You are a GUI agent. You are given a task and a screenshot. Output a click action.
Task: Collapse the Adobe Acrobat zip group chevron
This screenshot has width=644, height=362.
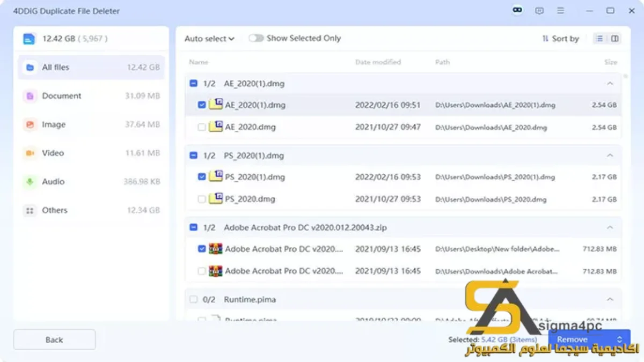(610, 227)
